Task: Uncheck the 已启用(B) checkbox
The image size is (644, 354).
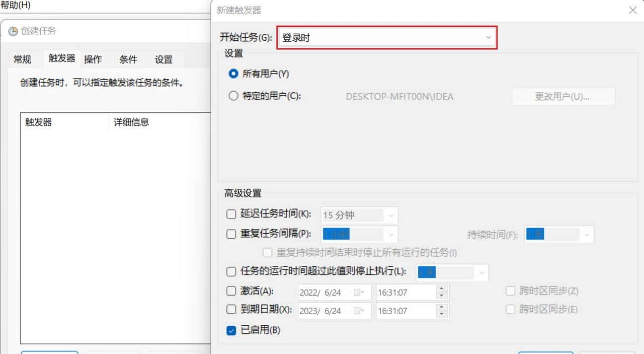Action: tap(231, 330)
